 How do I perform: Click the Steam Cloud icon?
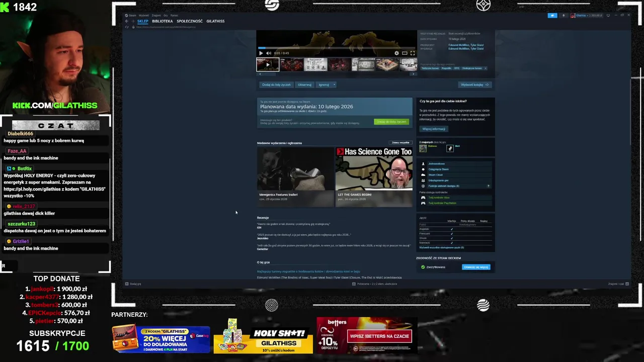coord(423,175)
